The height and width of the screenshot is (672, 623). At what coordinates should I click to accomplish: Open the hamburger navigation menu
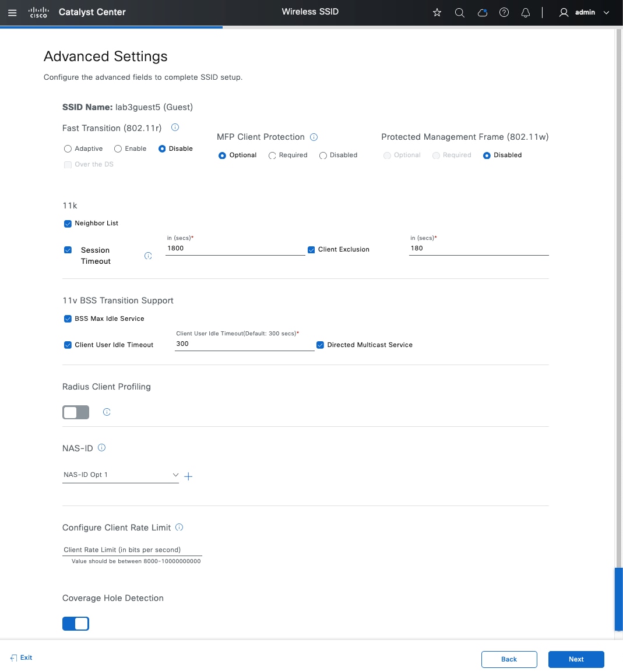[x=12, y=12]
